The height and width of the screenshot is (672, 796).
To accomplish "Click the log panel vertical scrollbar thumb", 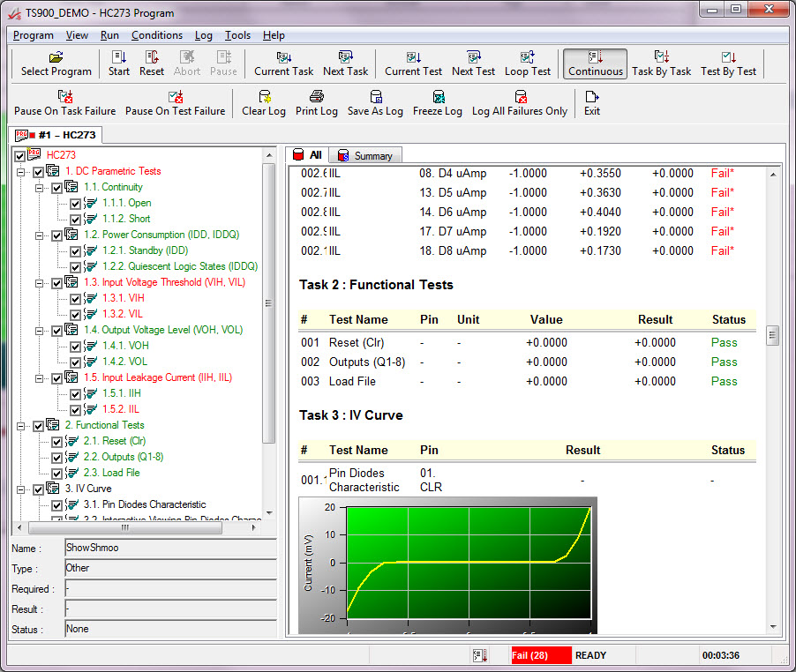I will click(x=772, y=335).
